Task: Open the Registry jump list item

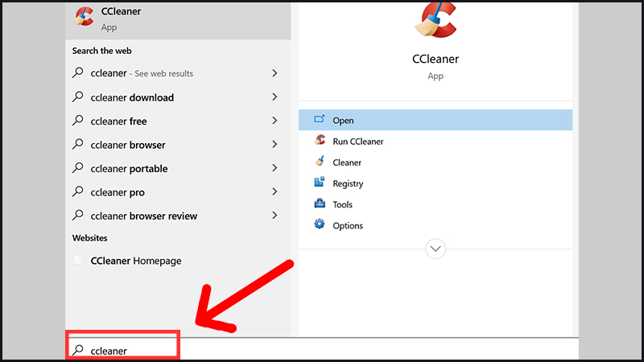Action: (436, 183)
